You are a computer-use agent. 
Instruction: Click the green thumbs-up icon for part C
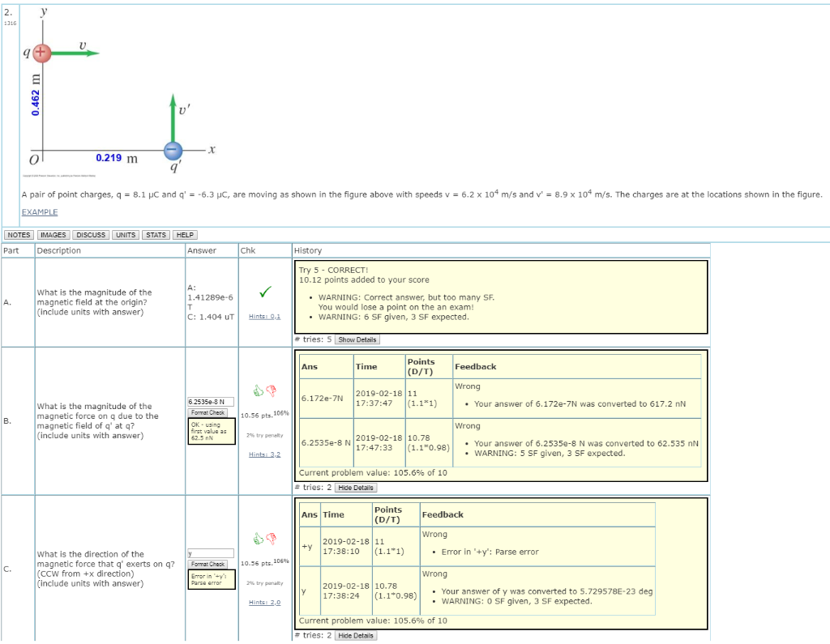pos(259,539)
